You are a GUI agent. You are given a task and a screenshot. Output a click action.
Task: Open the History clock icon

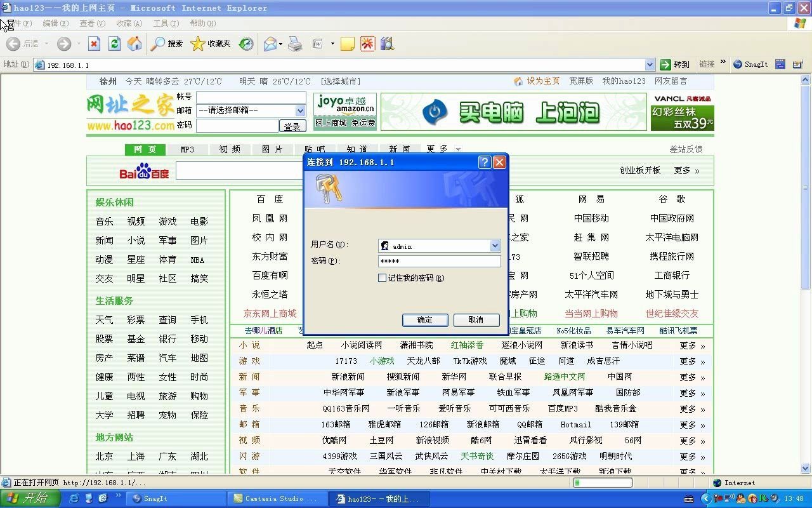pos(246,44)
